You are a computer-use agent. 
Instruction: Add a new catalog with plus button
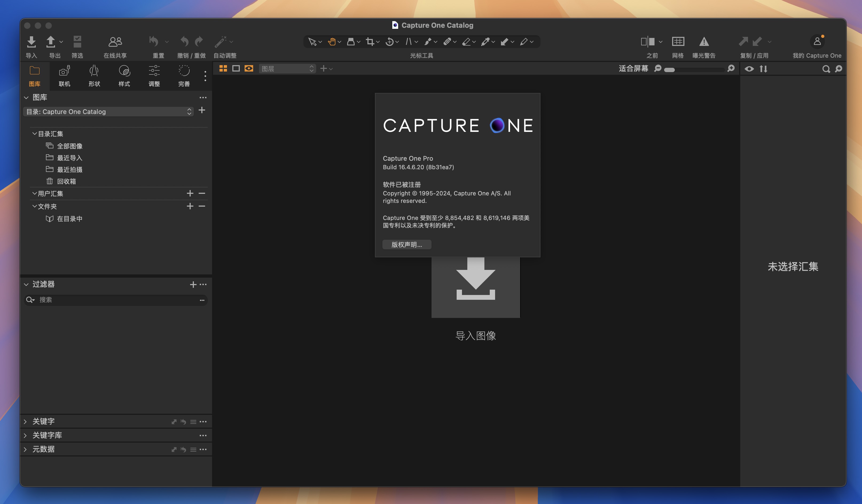(202, 110)
